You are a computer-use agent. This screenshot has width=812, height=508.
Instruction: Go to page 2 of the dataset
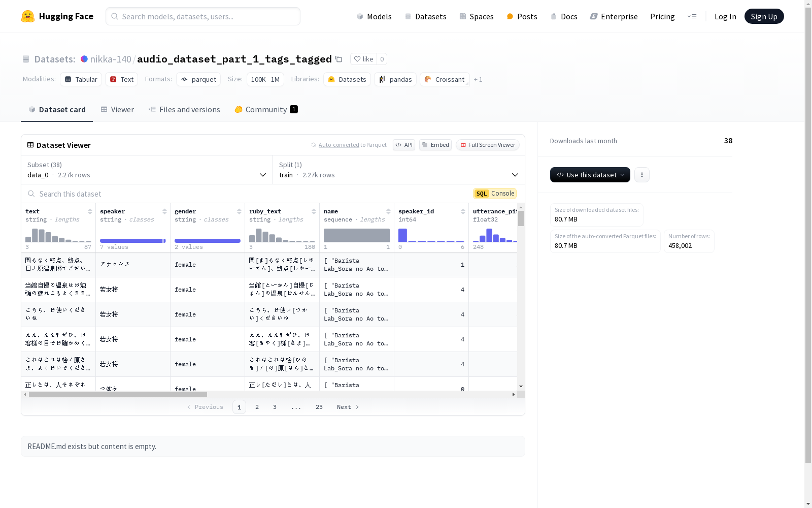click(257, 407)
